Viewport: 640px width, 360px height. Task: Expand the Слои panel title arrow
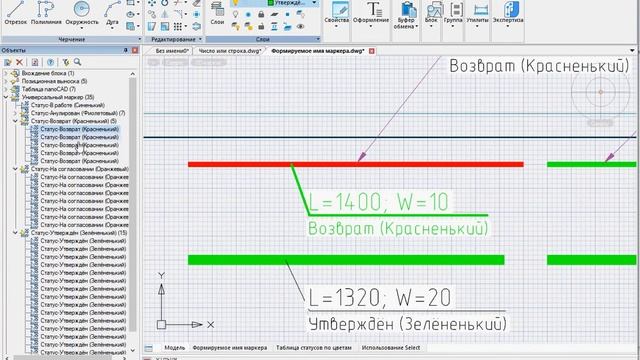tap(318, 39)
